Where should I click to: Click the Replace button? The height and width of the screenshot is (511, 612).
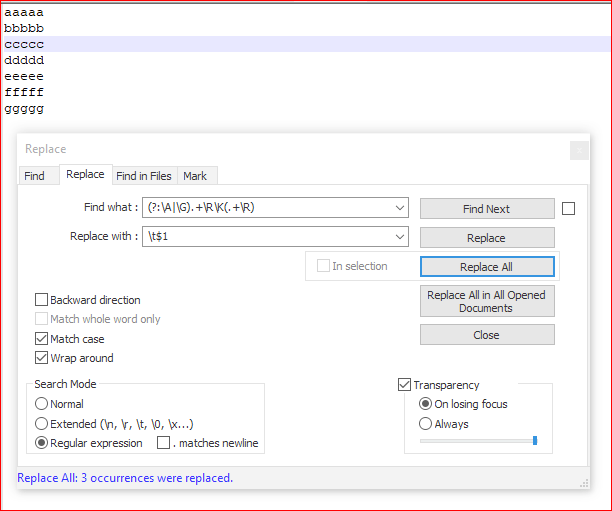click(487, 238)
